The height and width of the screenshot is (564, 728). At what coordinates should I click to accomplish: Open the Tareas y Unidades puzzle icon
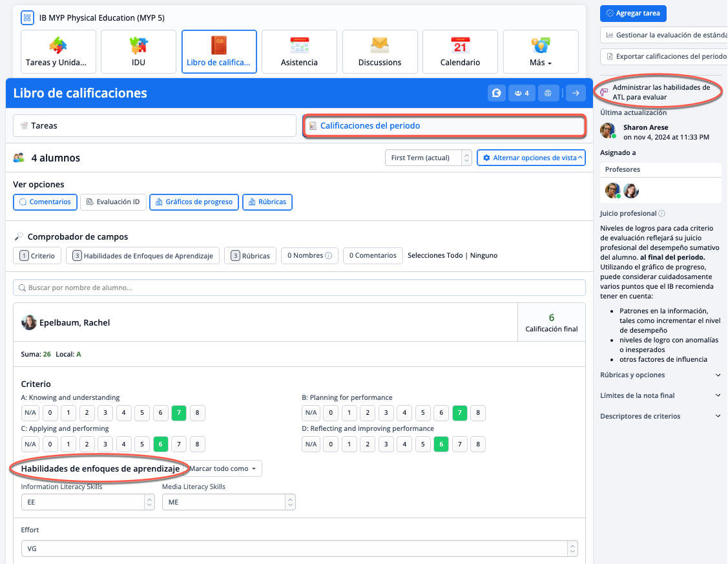[x=58, y=45]
